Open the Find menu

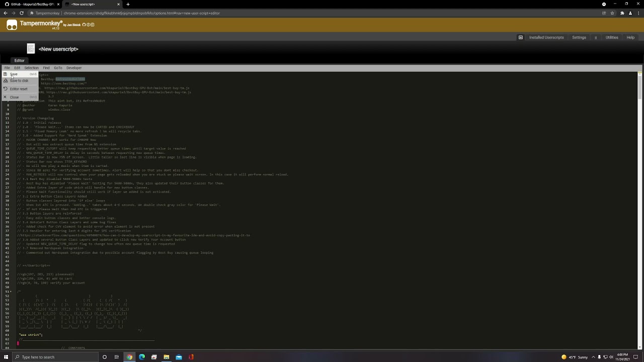pyautogui.click(x=46, y=68)
